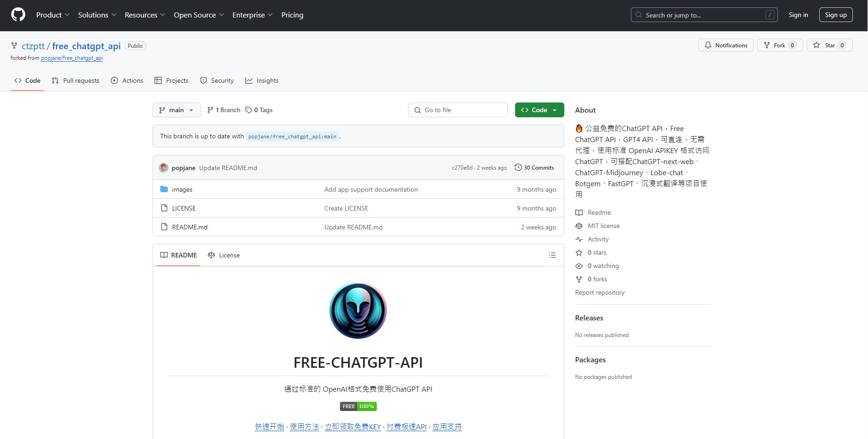Fork this repository

[780, 45]
